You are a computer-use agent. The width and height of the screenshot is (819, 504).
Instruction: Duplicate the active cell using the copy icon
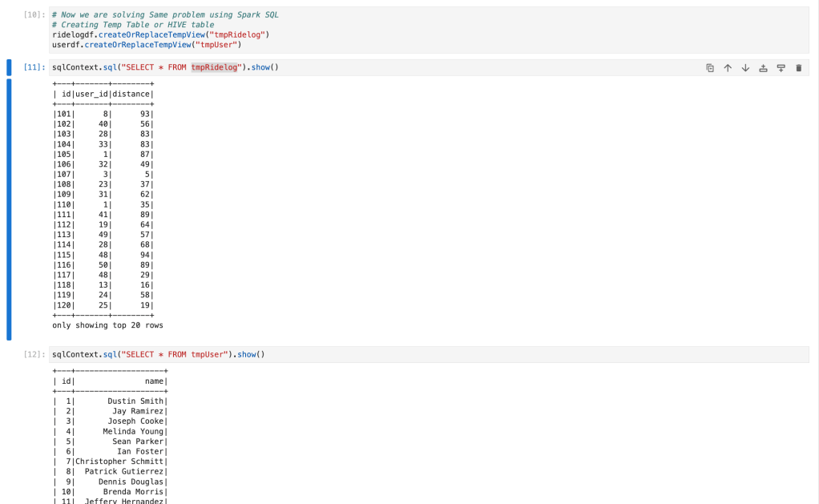pos(710,68)
